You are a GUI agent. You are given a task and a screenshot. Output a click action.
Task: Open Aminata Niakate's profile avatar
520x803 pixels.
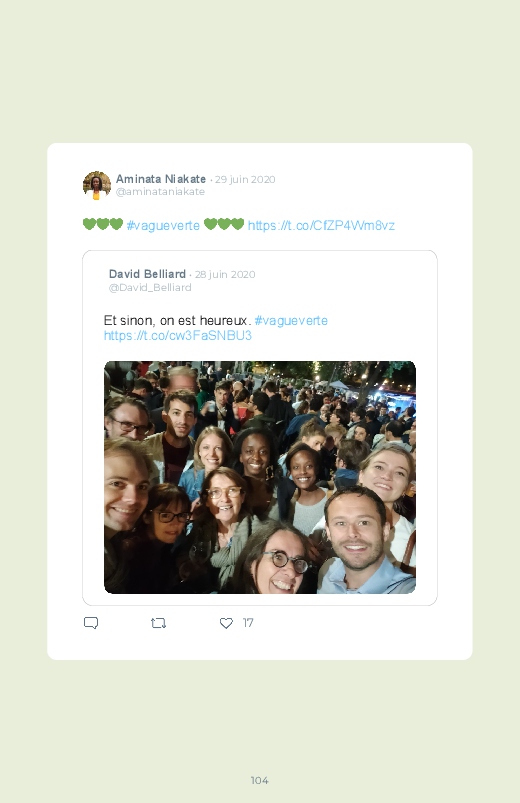click(97, 185)
